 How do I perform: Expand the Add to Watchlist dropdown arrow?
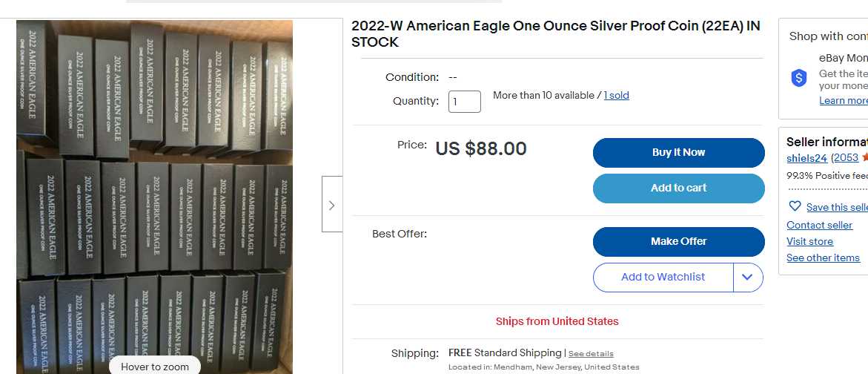point(747,277)
